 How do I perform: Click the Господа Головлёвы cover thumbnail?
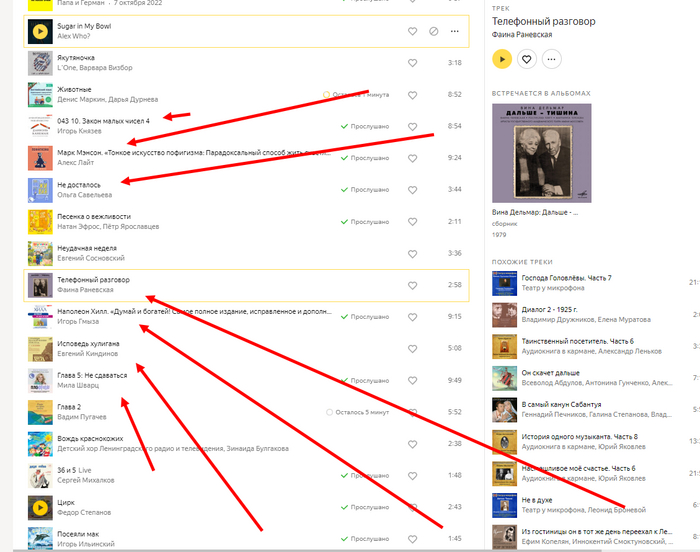(504, 283)
